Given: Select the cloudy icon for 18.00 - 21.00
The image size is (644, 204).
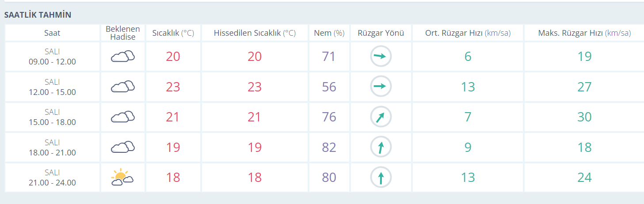Looking at the screenshot, I should click(x=122, y=147).
